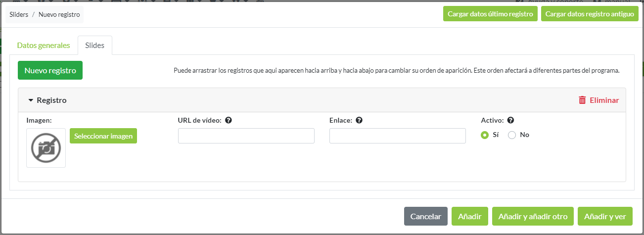Screen dimensions: 644x235
Task: Click Cargar datos registro antiguo button
Action: click(x=590, y=14)
